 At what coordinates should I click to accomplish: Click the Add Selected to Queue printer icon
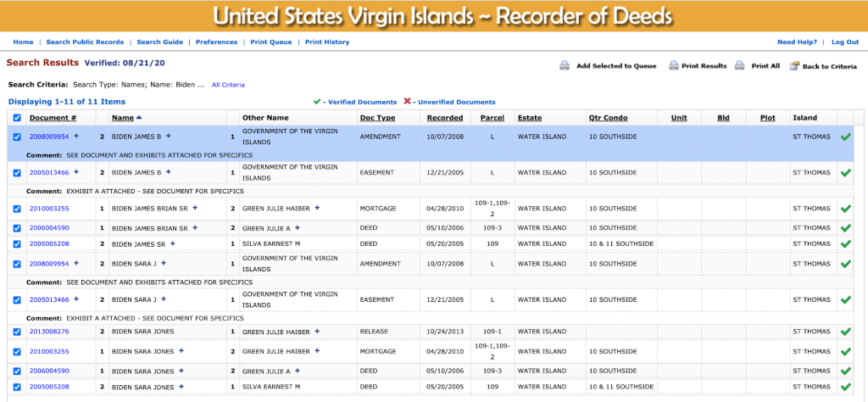point(565,66)
